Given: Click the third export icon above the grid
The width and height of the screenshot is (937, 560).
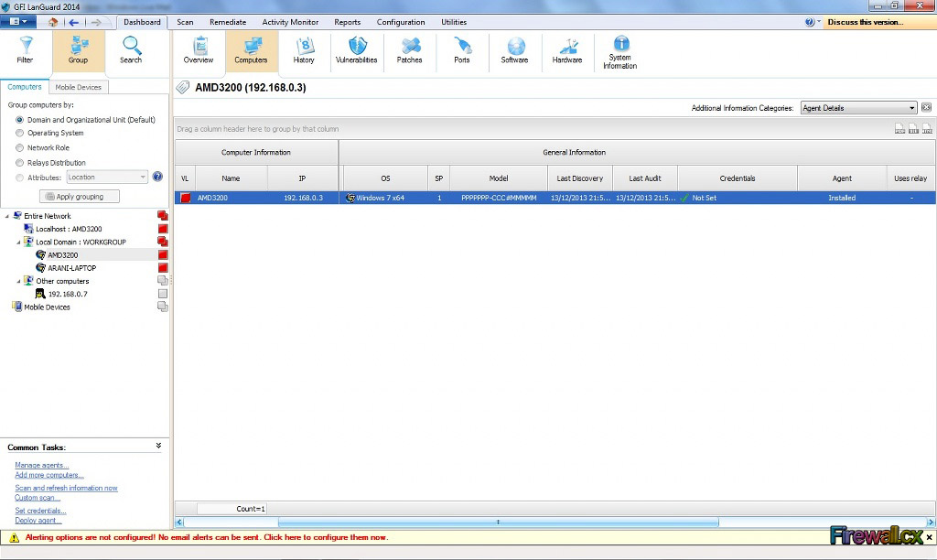Looking at the screenshot, I should (928, 128).
